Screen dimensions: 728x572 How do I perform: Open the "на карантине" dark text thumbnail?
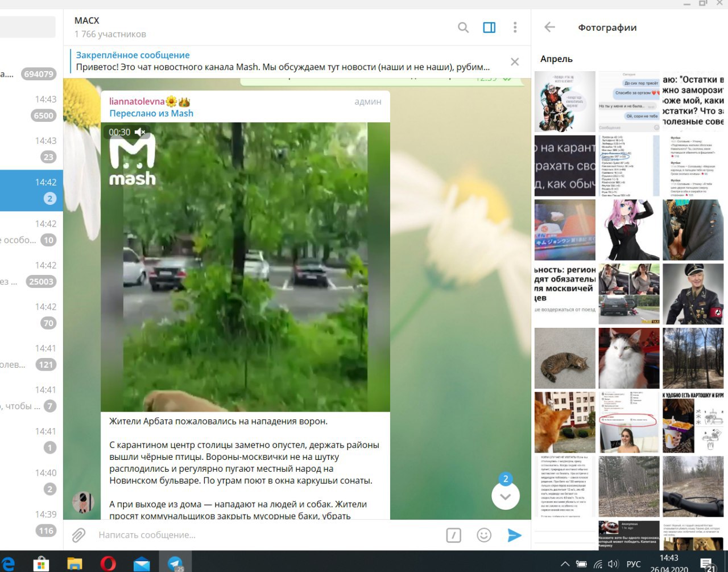[565, 166]
